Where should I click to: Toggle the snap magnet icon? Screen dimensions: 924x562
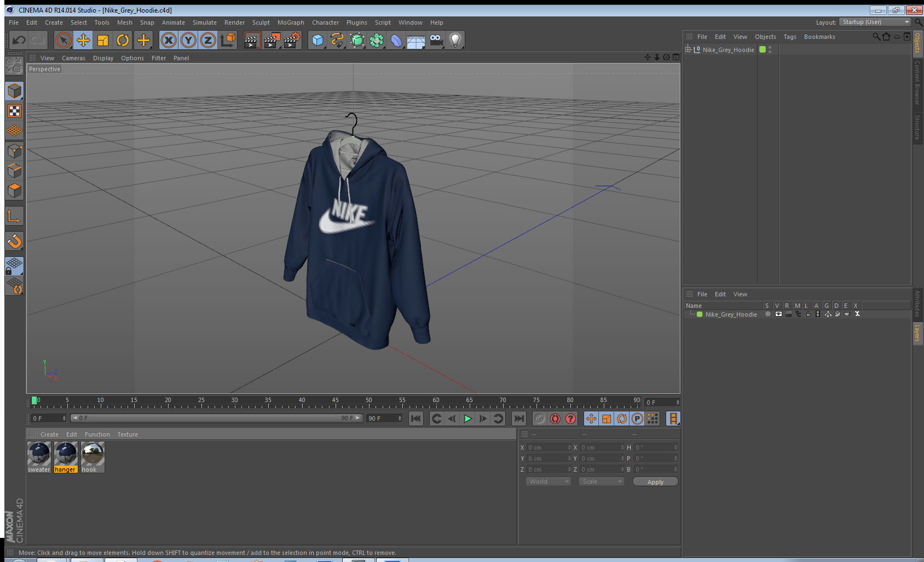(x=14, y=241)
